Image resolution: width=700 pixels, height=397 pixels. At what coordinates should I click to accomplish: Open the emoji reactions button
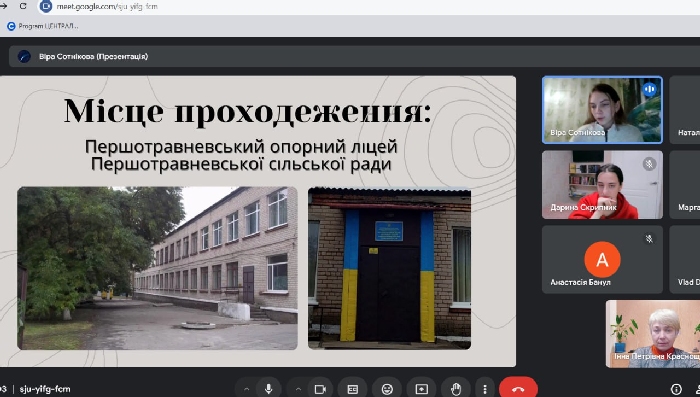pos(387,389)
